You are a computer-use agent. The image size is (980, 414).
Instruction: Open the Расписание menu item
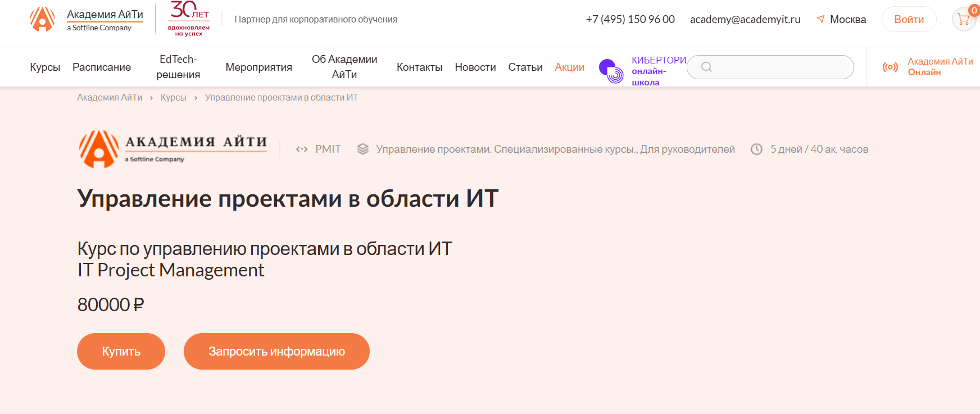click(102, 67)
